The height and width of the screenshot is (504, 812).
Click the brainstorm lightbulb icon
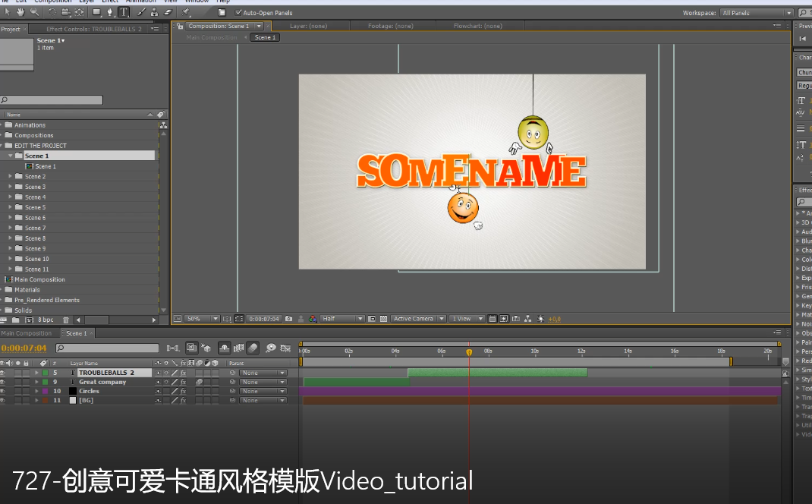tap(270, 348)
